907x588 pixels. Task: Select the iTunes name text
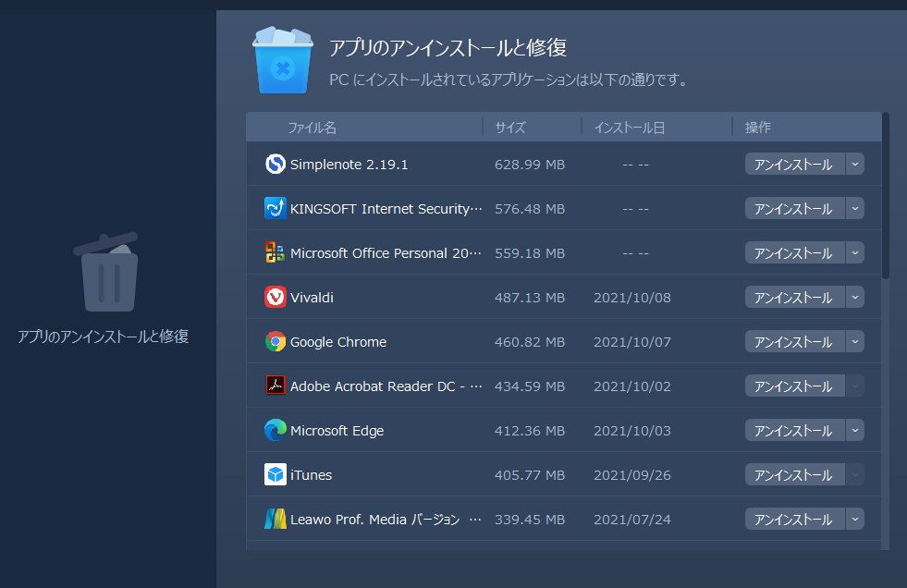[x=312, y=474]
